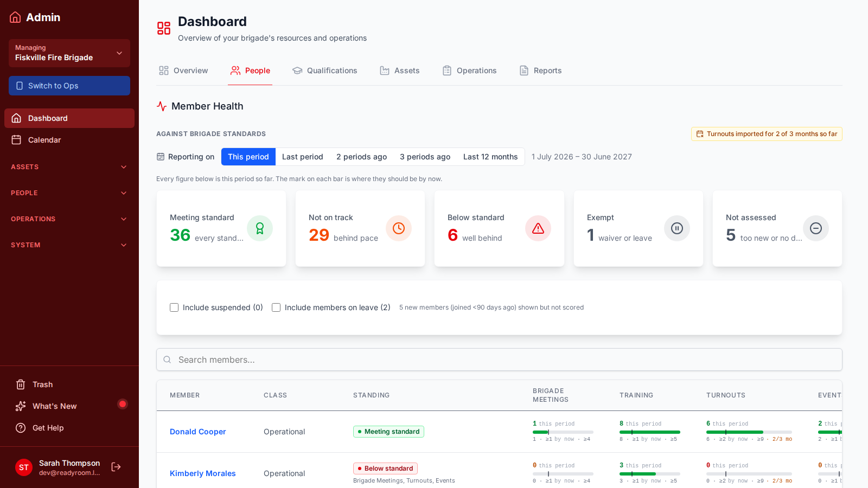Screen dimensions: 868x488
Task: Expand the PEOPLE sidebar section
Action: pyautogui.click(x=69, y=193)
